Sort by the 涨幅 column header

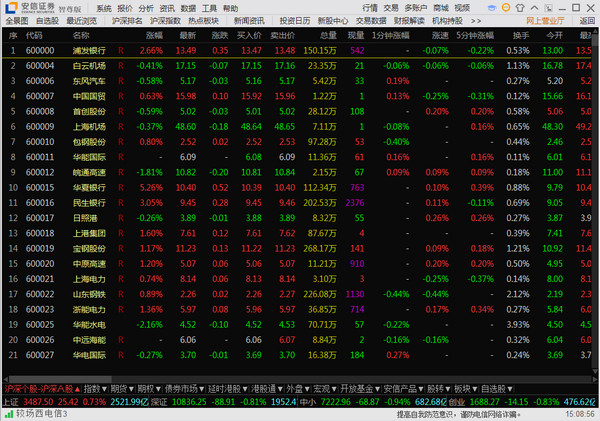point(154,36)
